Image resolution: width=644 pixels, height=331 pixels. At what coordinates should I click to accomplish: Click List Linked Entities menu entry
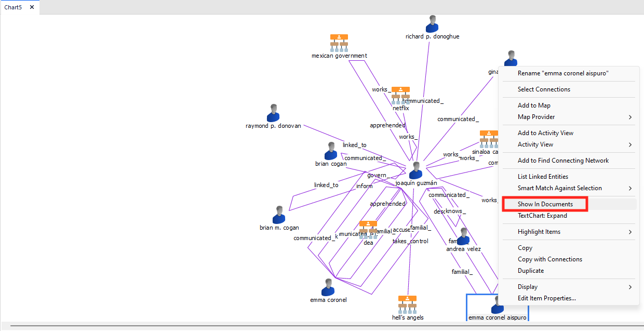pos(543,177)
